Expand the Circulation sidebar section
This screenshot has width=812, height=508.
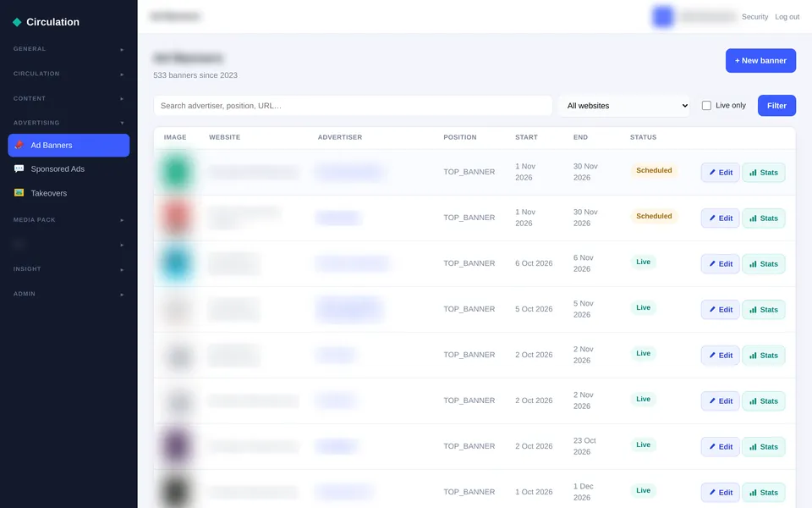pyautogui.click(x=69, y=74)
